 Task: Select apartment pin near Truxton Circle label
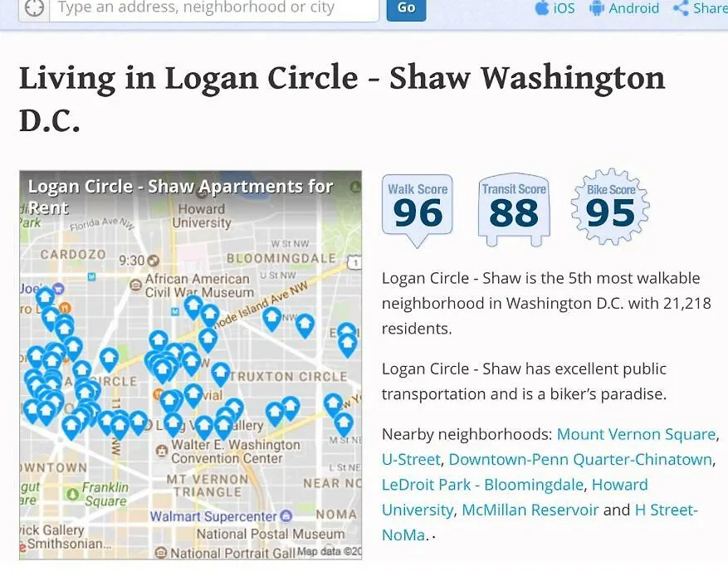(221, 373)
